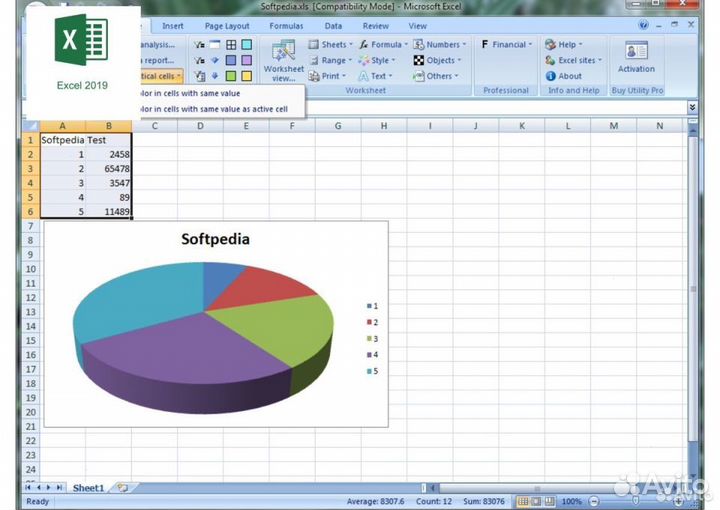Click the grid borders icon in ribbon
The image size is (720, 510).
tap(231, 45)
